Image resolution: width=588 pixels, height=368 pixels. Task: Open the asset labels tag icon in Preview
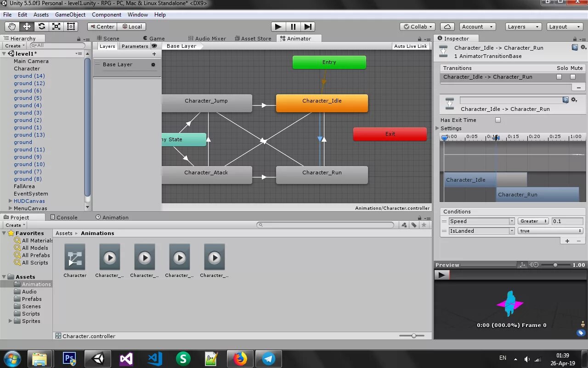[x=581, y=333]
